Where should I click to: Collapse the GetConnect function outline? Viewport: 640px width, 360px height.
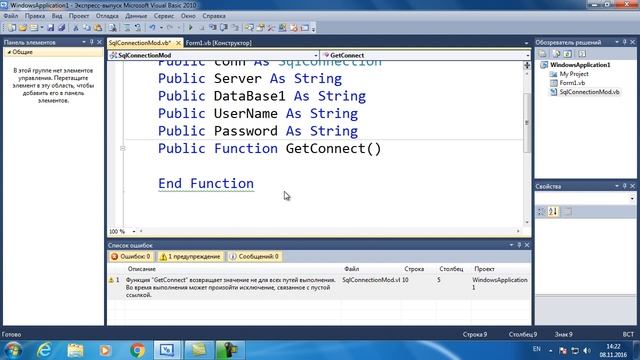pyautogui.click(x=122, y=149)
